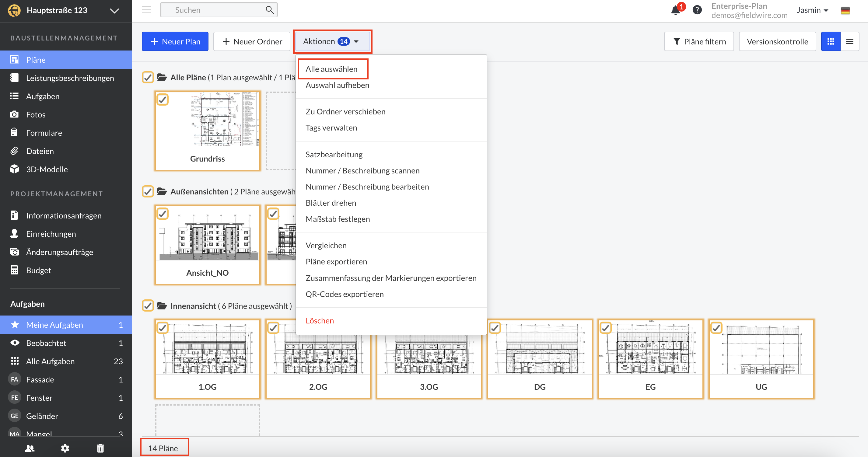Choose QR-Codes exportieren
This screenshot has width=868, height=457.
coord(345,294)
